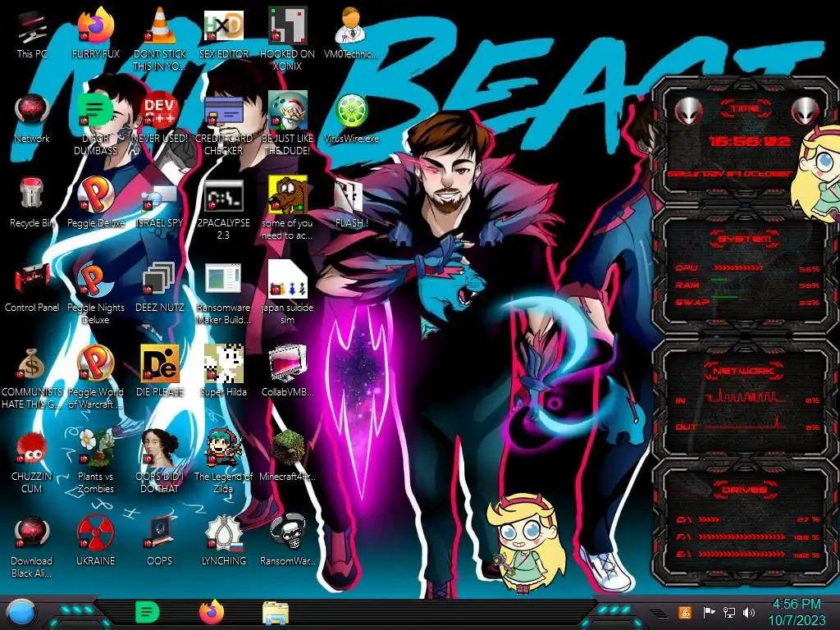The height and width of the screenshot is (630, 840).
Task: Open the ISRAEL SPY desktop icon
Action: coord(160,197)
